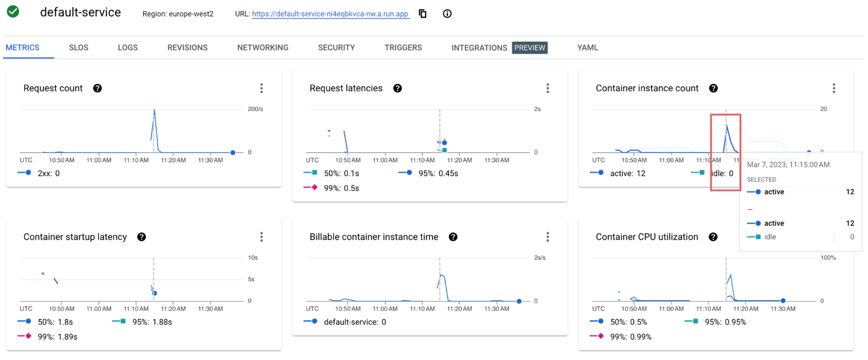Copy the service URL with the copy icon

tap(422, 14)
